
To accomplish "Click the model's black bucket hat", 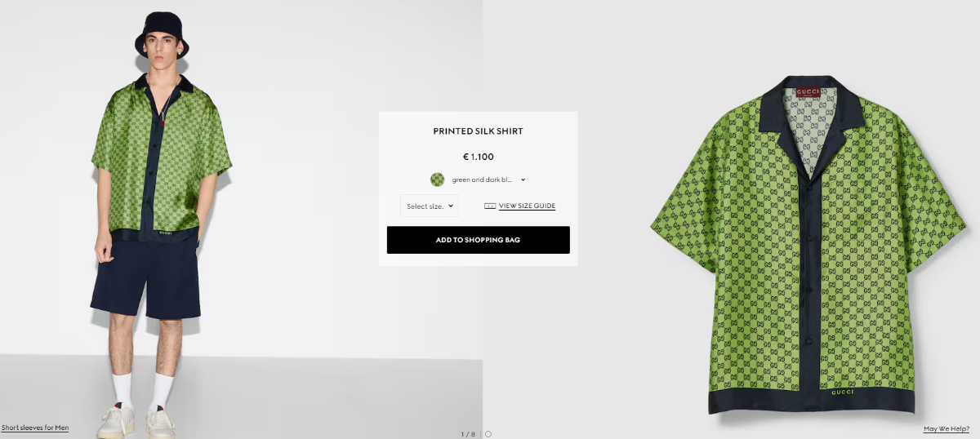I will 162,33.
